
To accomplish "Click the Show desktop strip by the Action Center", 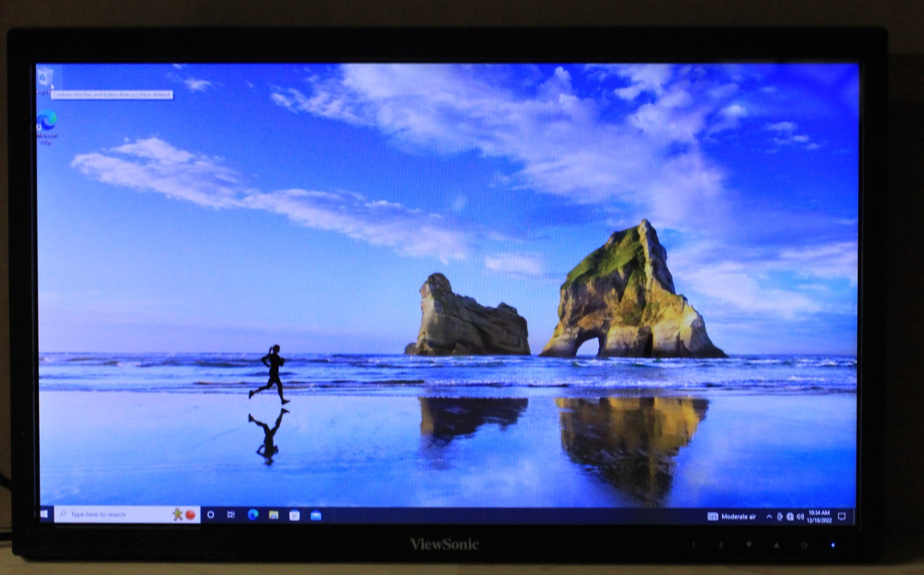I will pyautogui.click(x=854, y=516).
